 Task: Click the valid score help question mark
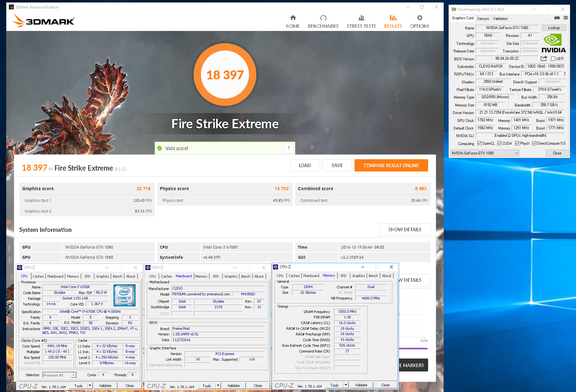pyautogui.click(x=288, y=148)
